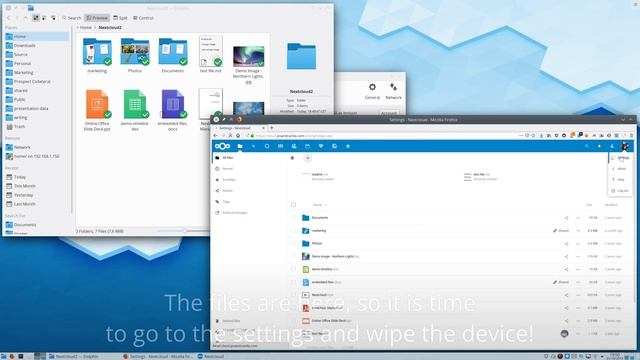Open the Mail app icon in Nextcloud header
The width and height of the screenshot is (640, 360).
[x=280, y=146]
